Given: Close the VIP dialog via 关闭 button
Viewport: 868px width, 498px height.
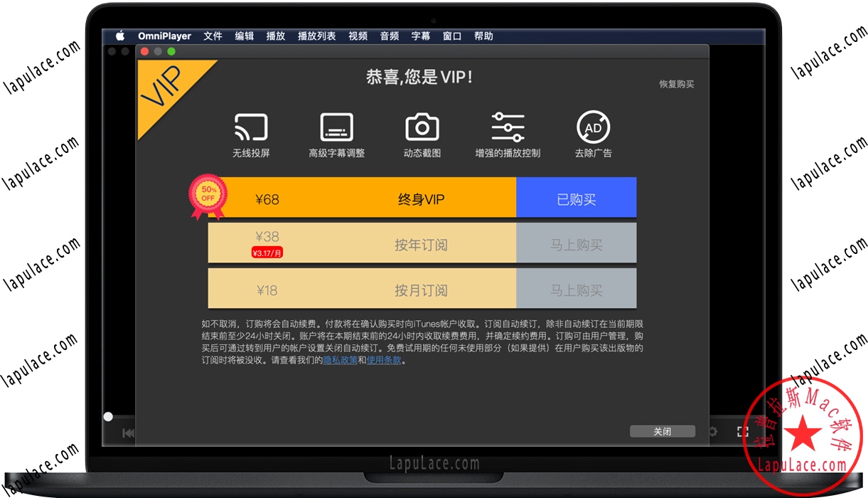Looking at the screenshot, I should [662, 431].
